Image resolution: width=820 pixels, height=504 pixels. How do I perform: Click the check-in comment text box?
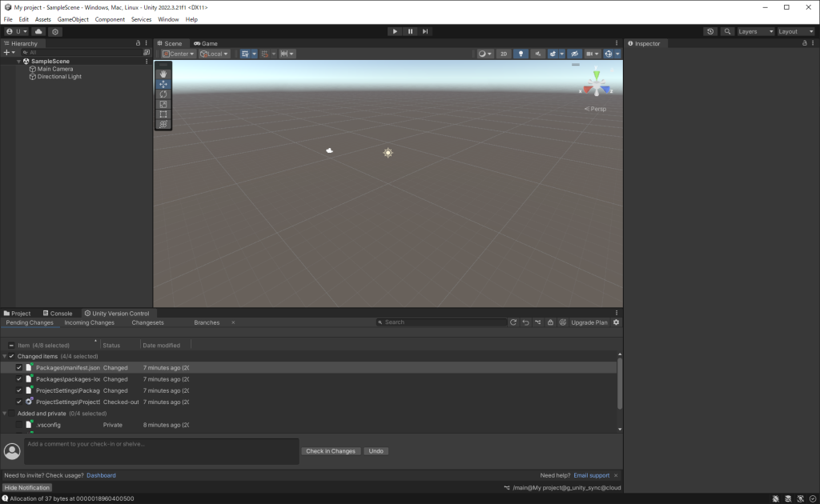[162, 451]
